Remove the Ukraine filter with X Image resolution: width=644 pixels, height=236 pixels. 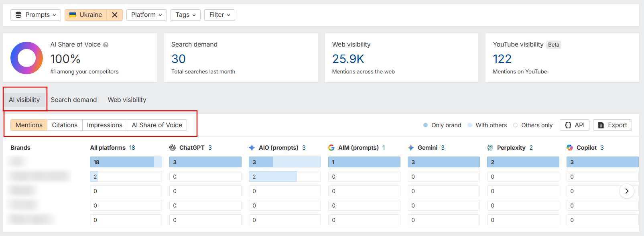(115, 15)
